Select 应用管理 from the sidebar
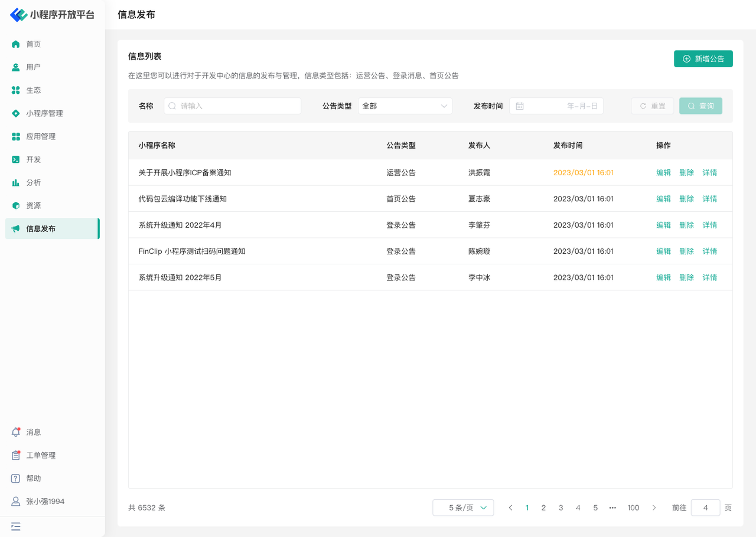Viewport: 756px width, 537px height. coord(41,136)
